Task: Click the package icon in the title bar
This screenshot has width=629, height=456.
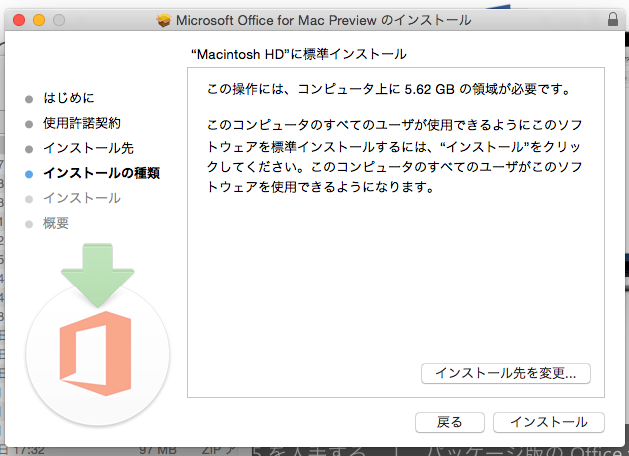Action: point(164,20)
